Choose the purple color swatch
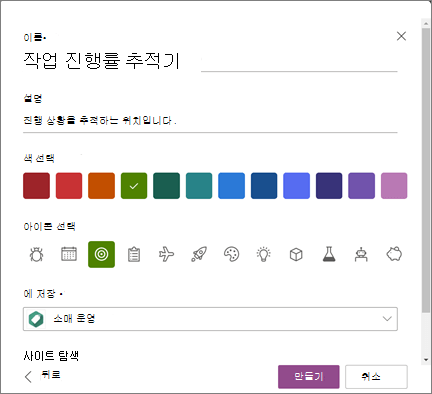432x394 pixels. click(x=361, y=186)
